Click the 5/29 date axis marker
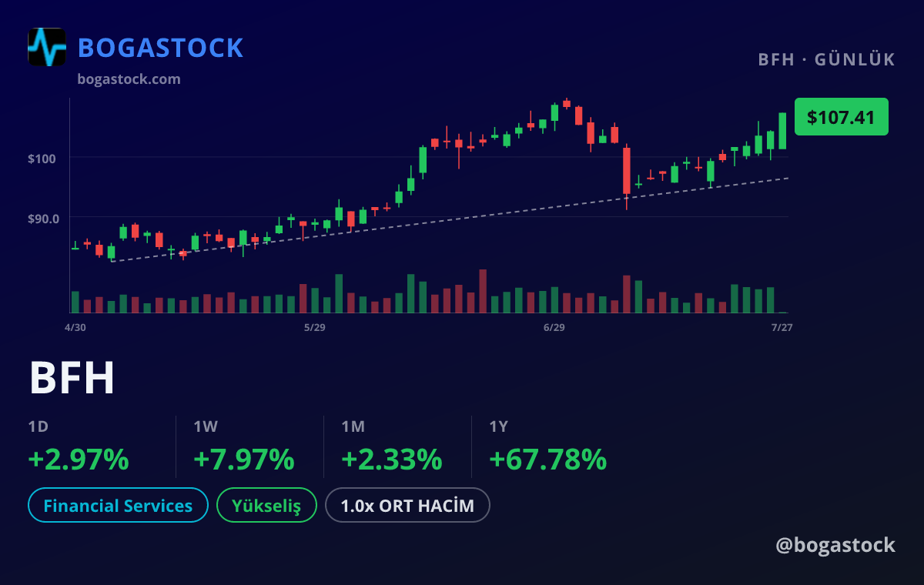The width and height of the screenshot is (924, 585). [x=315, y=327]
